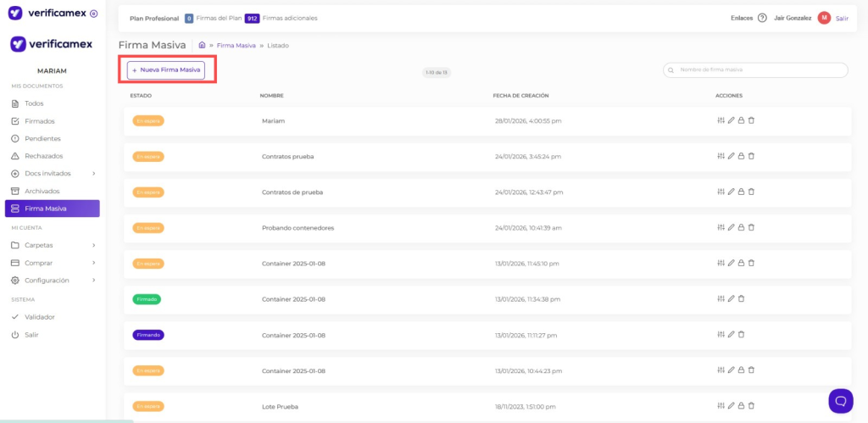Open Firmados documents in sidebar
The height and width of the screenshot is (423, 868).
tap(39, 121)
